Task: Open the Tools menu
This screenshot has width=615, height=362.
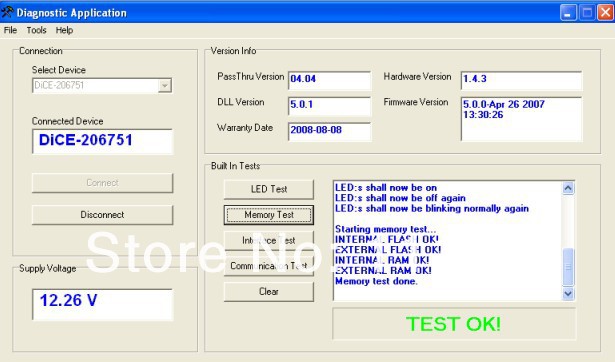Action: (x=36, y=30)
